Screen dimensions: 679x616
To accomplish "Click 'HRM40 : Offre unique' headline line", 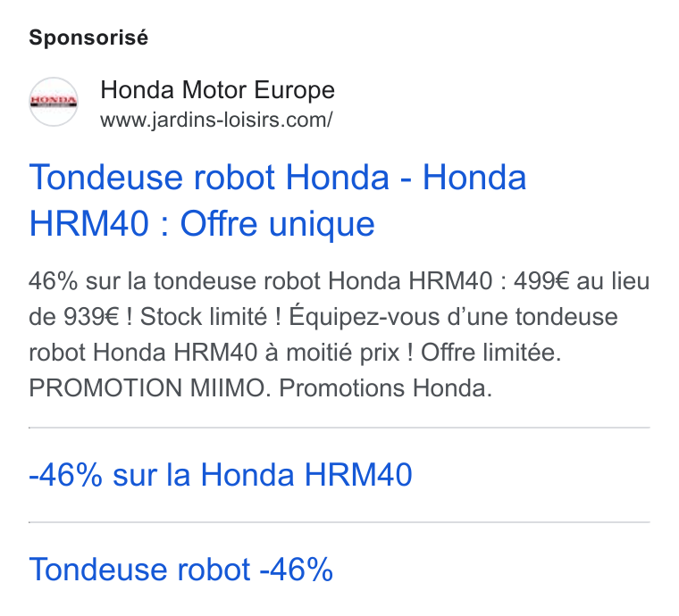I will click(x=202, y=224).
